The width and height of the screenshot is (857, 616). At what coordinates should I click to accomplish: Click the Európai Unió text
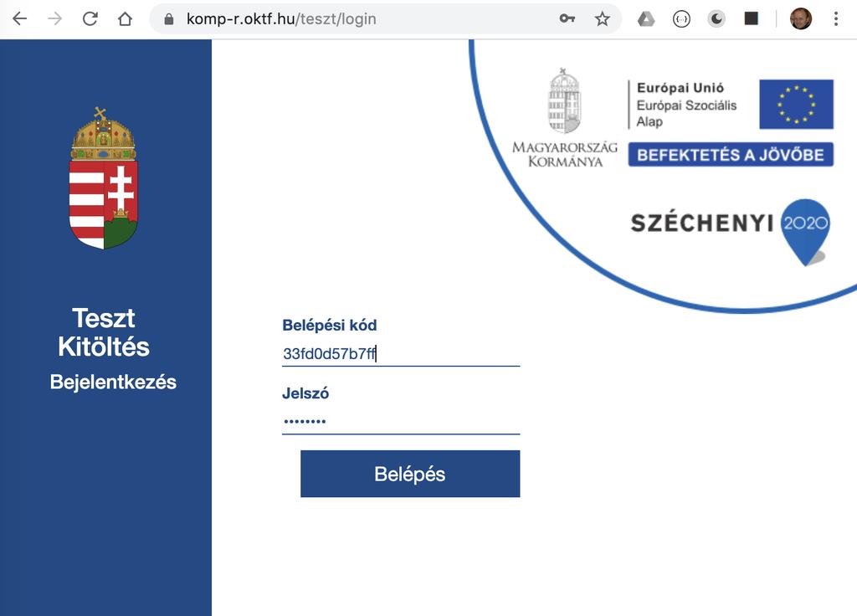tap(680, 88)
